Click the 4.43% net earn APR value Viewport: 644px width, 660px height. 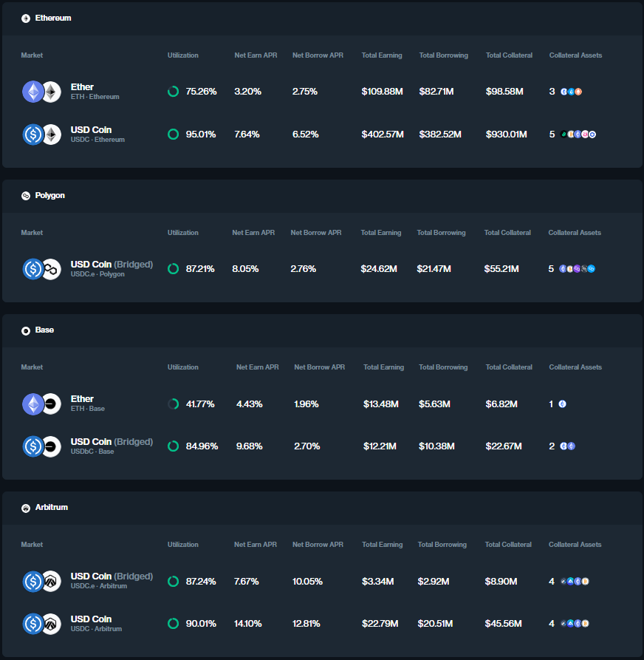(250, 404)
